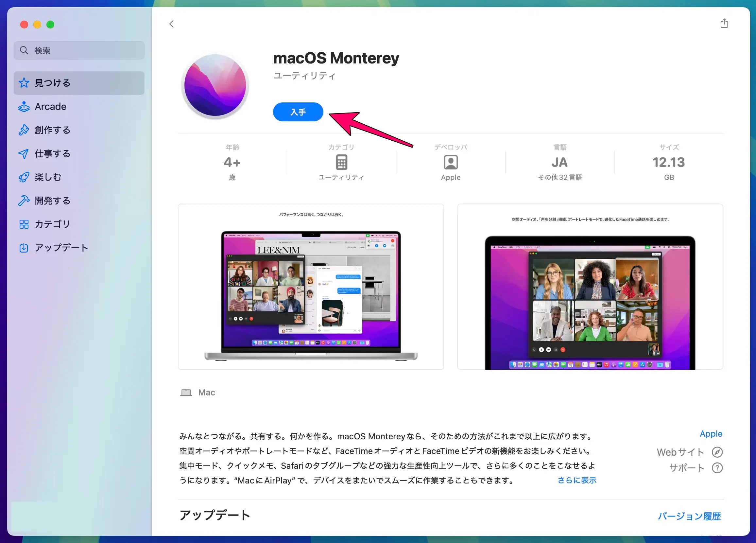Image resolution: width=756 pixels, height=543 pixels.
Task: Click the Mac compatibility laptop icon
Action: tap(187, 392)
